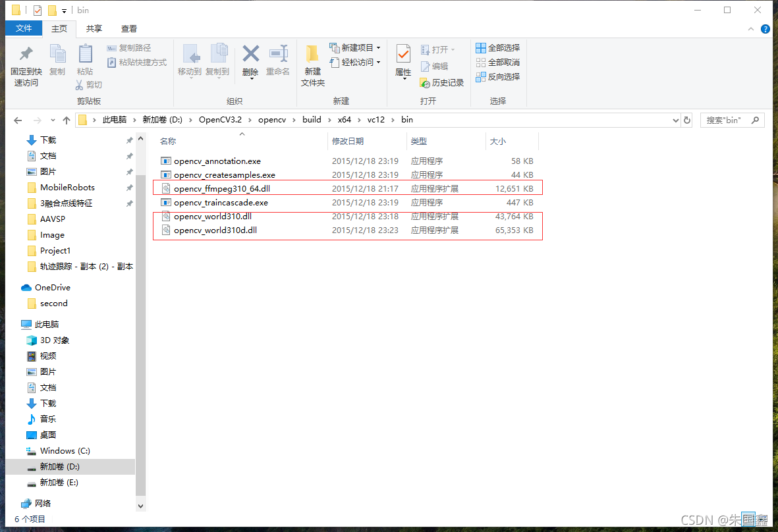Click build in the address breadcrumb

(312, 119)
